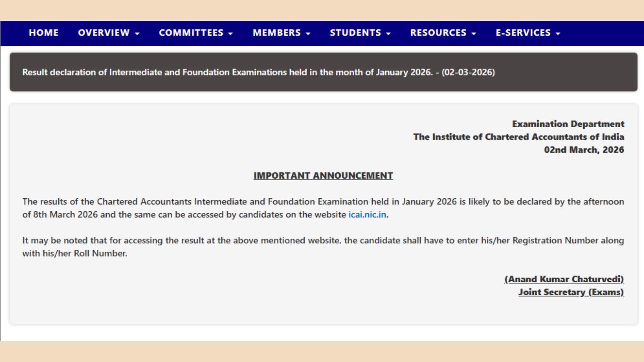The height and width of the screenshot is (362, 644).
Task: Follow the icai.nic.in website link
Action: point(367,215)
